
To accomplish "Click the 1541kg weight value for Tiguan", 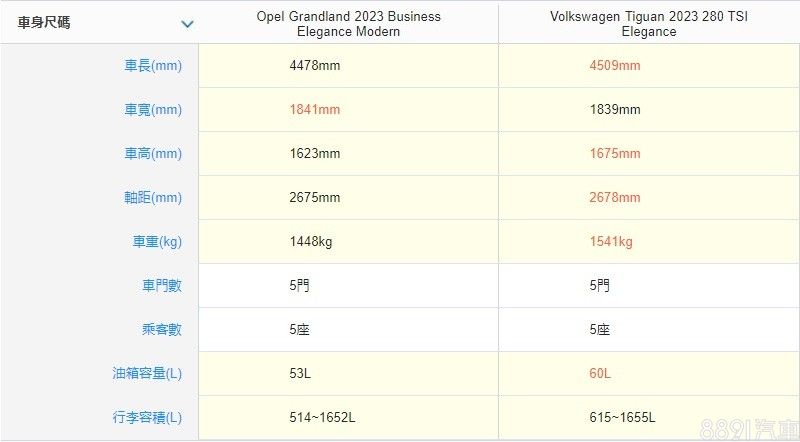I will pyautogui.click(x=611, y=242).
